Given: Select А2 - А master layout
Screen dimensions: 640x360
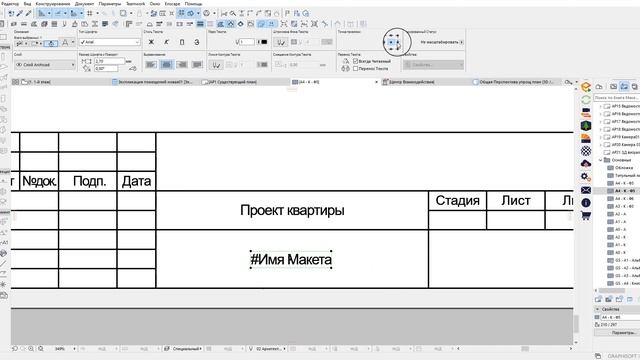Looking at the screenshot, I should (x=620, y=214).
